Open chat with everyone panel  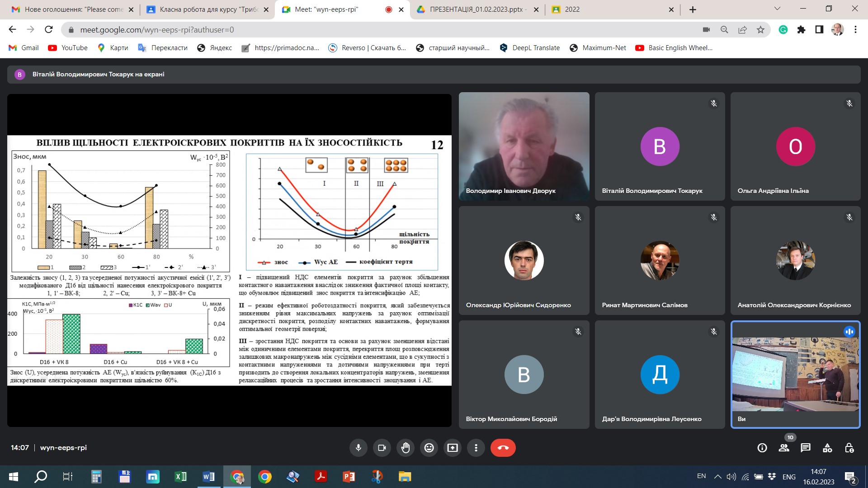coord(806,448)
